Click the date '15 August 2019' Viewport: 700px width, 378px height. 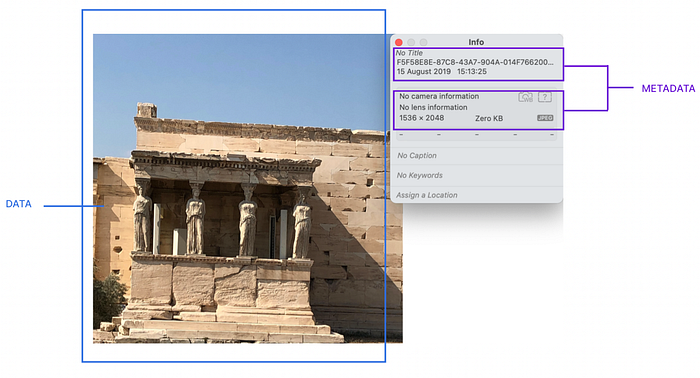coord(424,71)
